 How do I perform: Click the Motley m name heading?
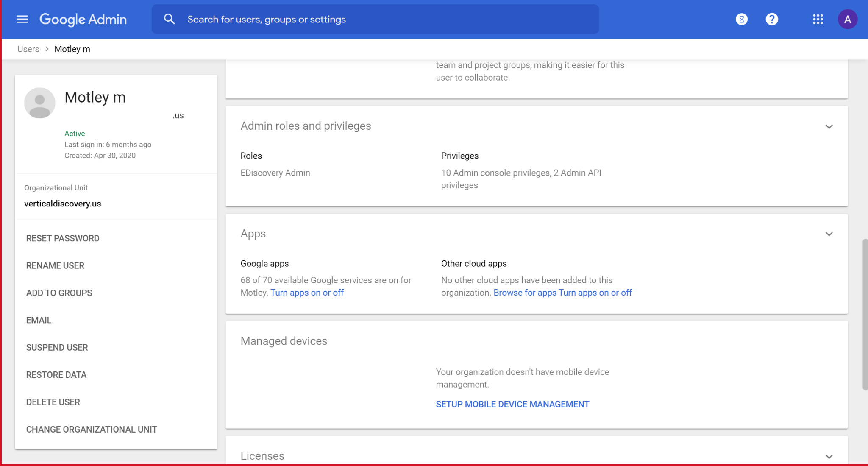95,97
